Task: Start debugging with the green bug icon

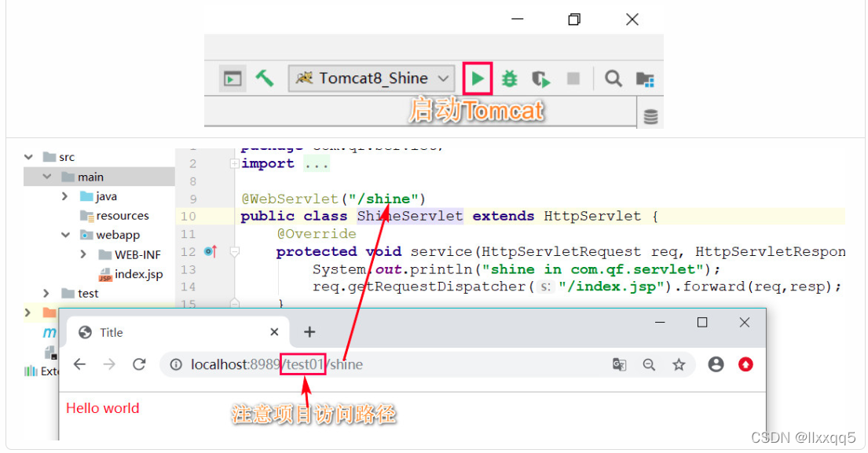Action: [509, 79]
